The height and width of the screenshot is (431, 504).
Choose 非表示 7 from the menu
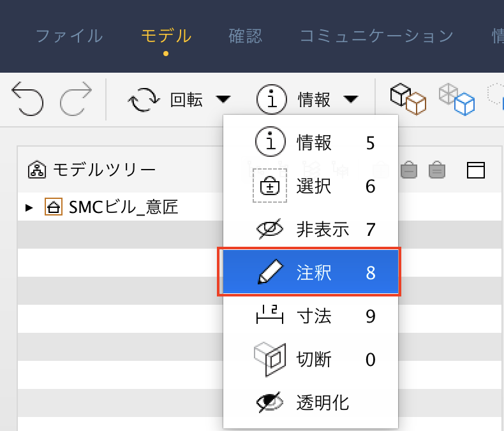tap(311, 230)
